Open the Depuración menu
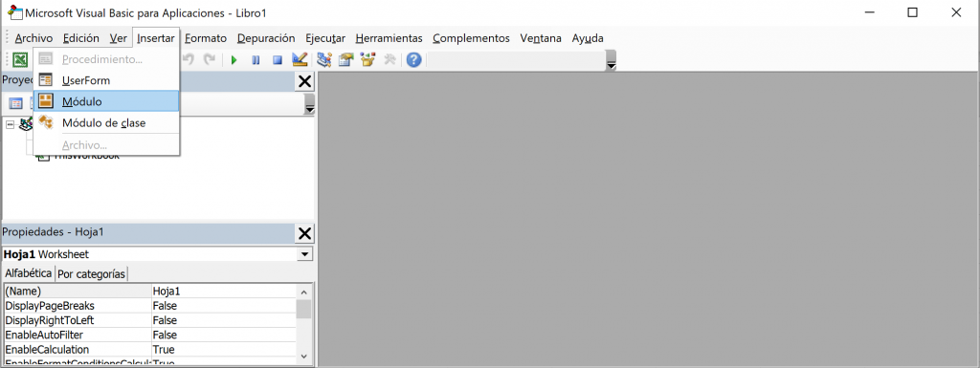Image resolution: width=980 pixels, height=368 pixels. (266, 38)
